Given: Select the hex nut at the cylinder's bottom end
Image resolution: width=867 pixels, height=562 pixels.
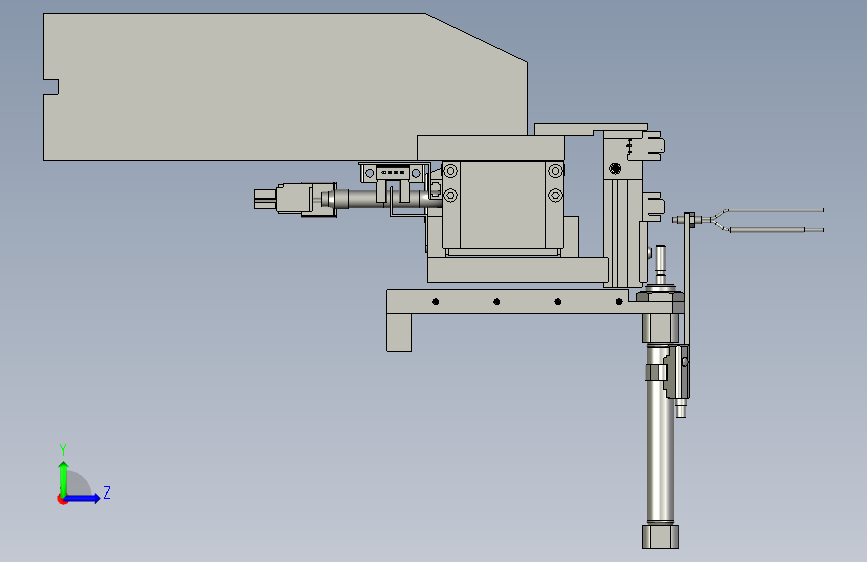Looking at the screenshot, I should [660, 537].
